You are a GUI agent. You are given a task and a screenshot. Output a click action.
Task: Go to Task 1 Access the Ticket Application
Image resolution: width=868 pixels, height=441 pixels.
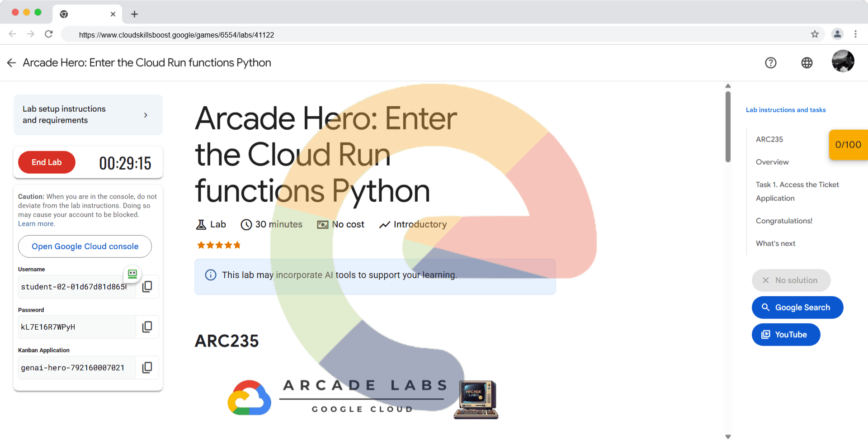coord(797,191)
